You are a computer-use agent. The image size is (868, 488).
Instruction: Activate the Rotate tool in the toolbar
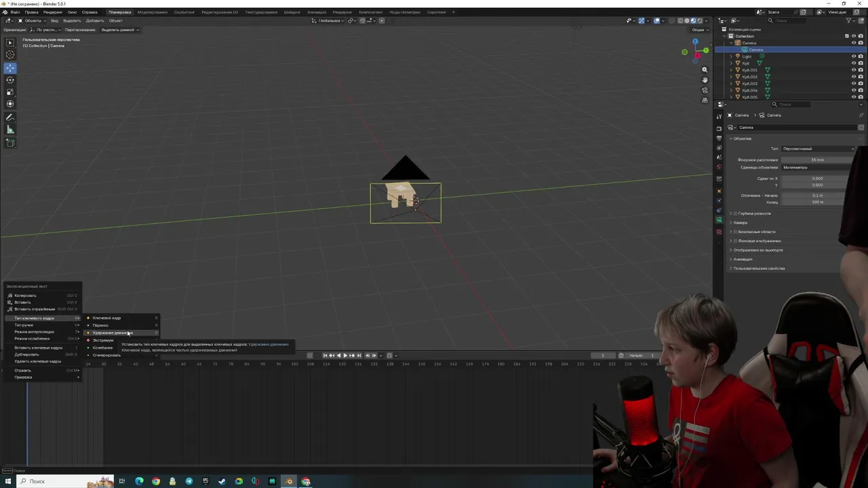click(x=10, y=80)
